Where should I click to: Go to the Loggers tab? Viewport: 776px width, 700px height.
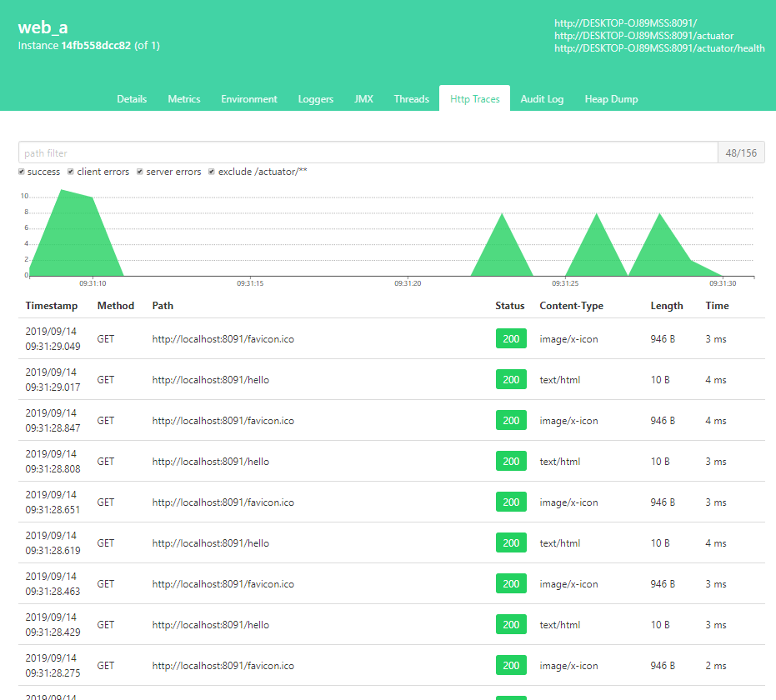click(x=316, y=99)
